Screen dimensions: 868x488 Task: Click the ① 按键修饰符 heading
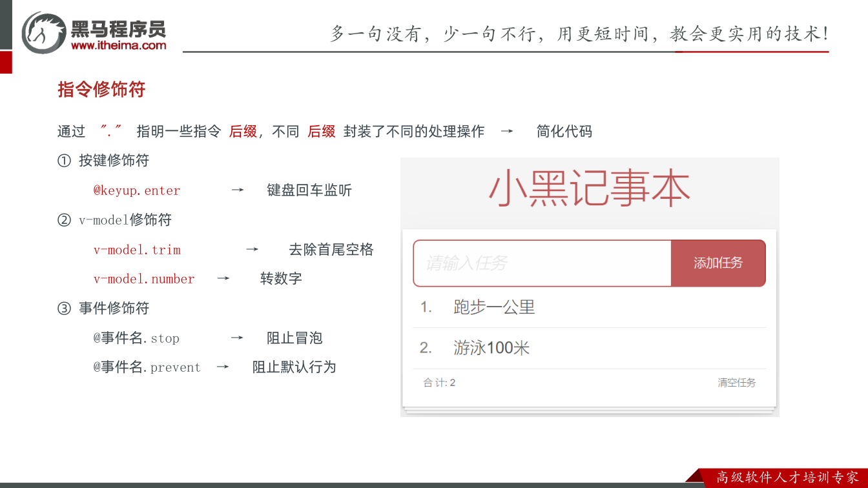pos(103,161)
